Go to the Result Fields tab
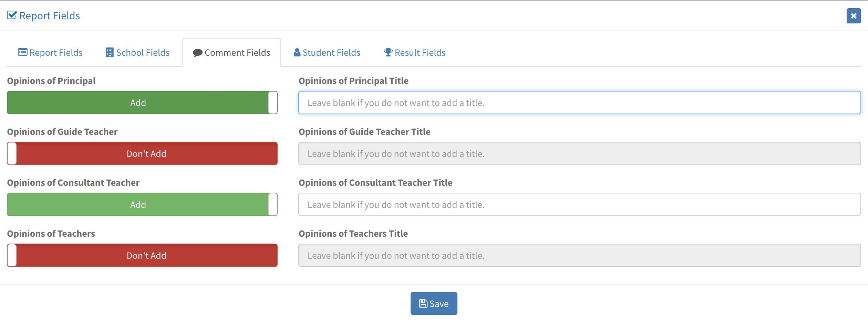Image resolution: width=868 pixels, height=331 pixels. [415, 53]
